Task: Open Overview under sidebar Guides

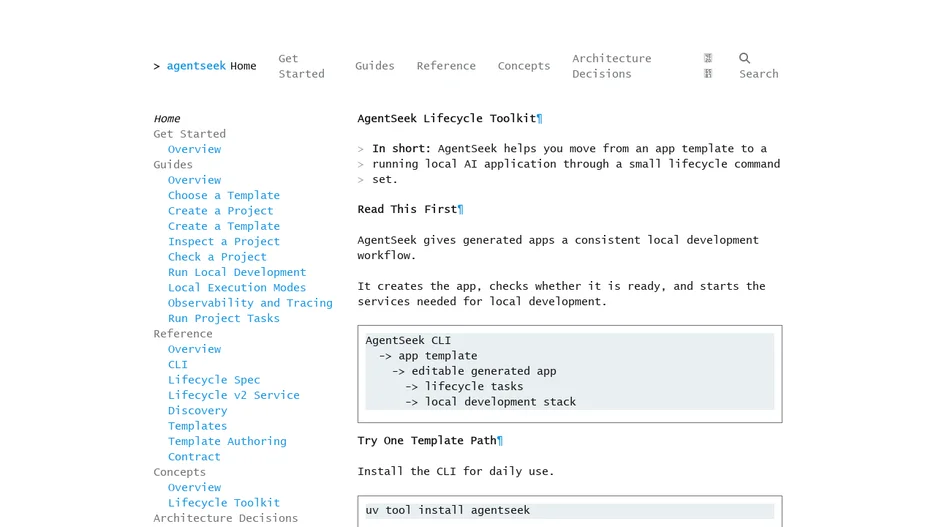Action: tap(194, 180)
